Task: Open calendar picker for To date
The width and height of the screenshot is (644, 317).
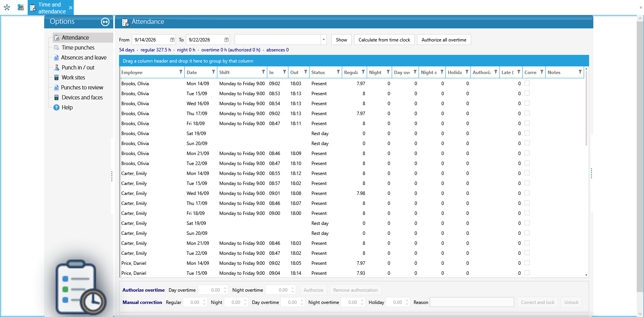Action: [x=227, y=40]
